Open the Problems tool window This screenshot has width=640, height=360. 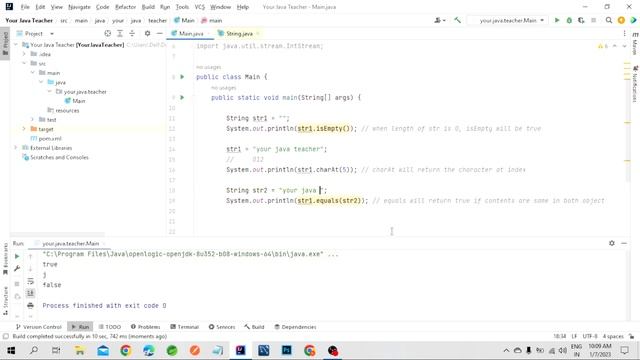click(x=145, y=327)
